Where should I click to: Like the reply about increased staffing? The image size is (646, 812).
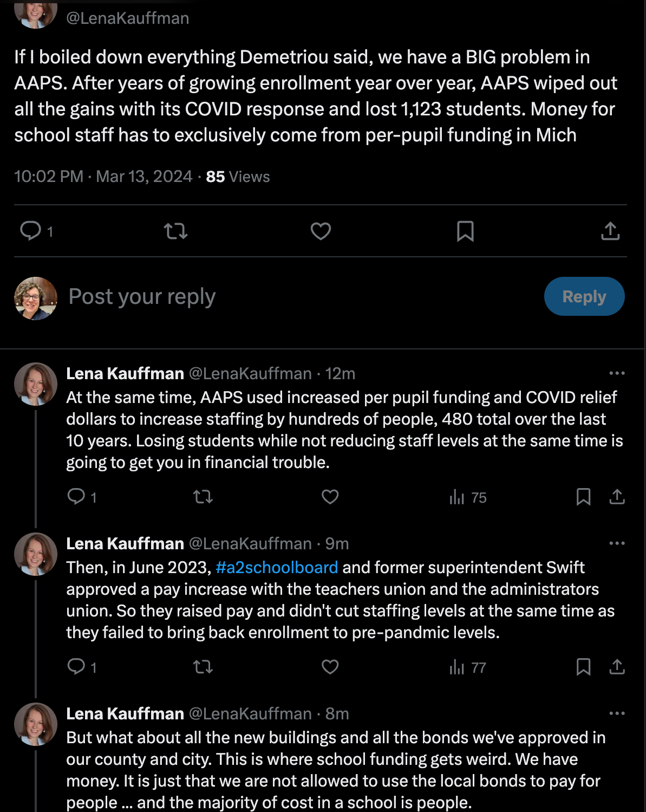pos(330,497)
